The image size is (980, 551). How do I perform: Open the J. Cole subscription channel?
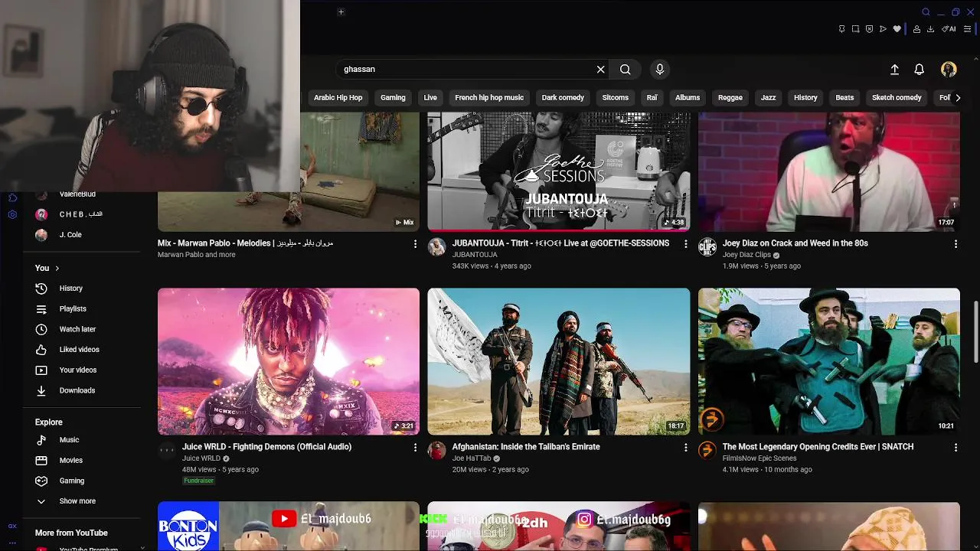[70, 235]
